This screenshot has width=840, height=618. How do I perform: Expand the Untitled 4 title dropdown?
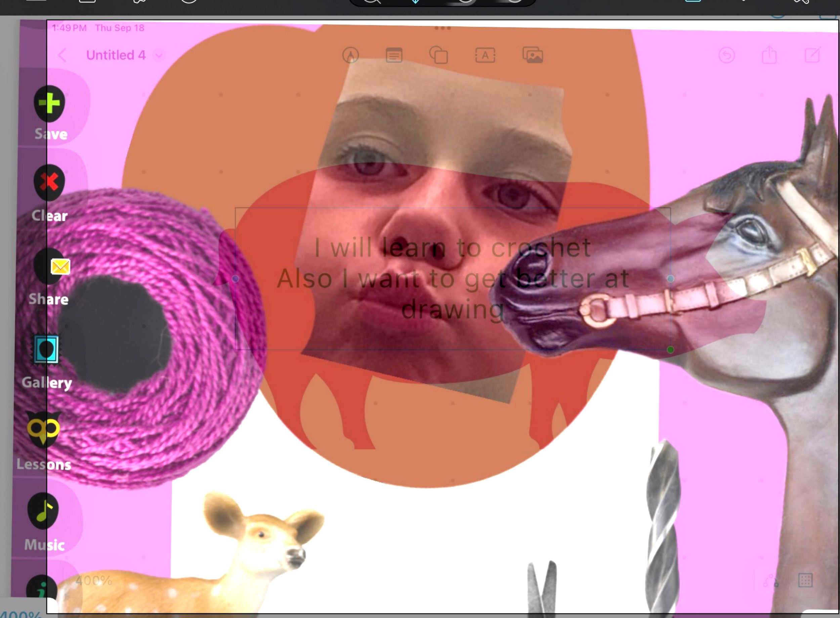click(159, 55)
